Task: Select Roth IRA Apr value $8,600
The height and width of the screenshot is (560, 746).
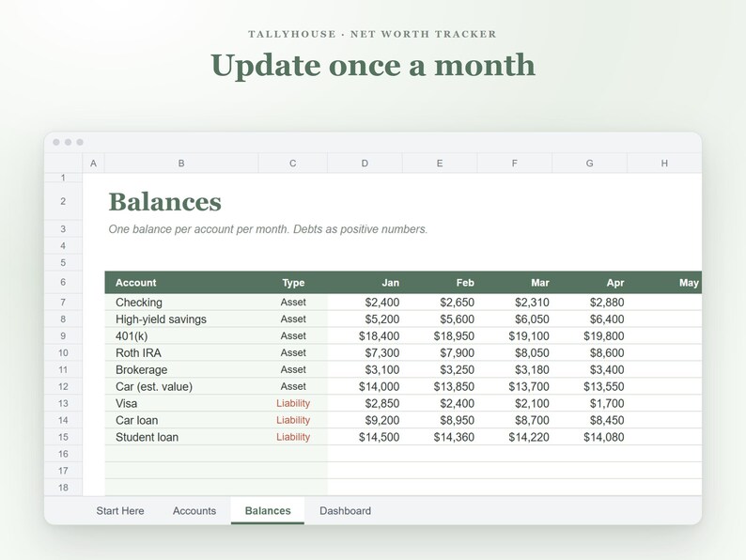Action: click(x=589, y=353)
